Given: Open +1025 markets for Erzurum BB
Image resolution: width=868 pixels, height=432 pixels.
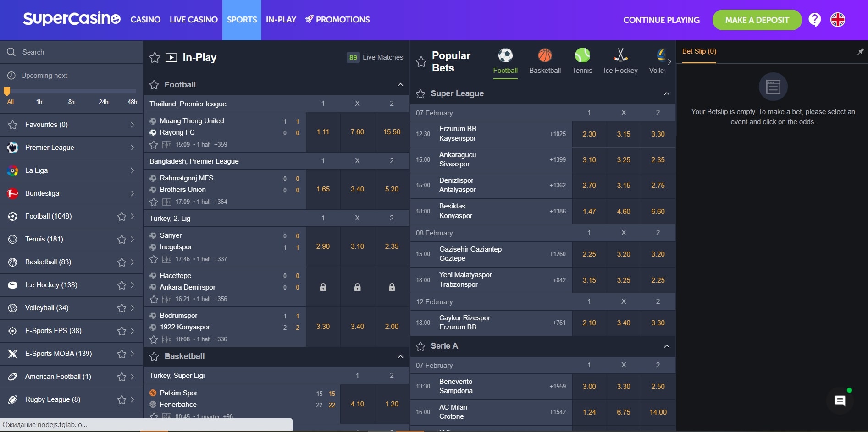Looking at the screenshot, I should 558,134.
